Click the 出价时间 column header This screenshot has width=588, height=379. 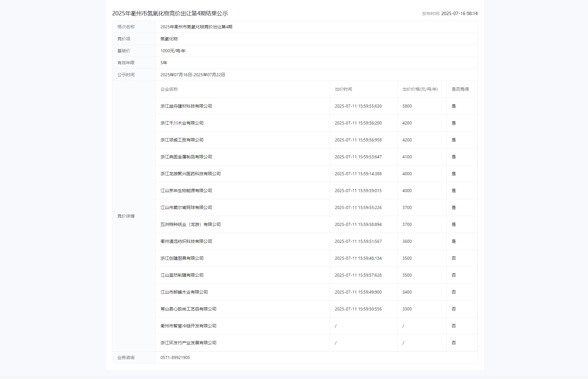point(343,89)
